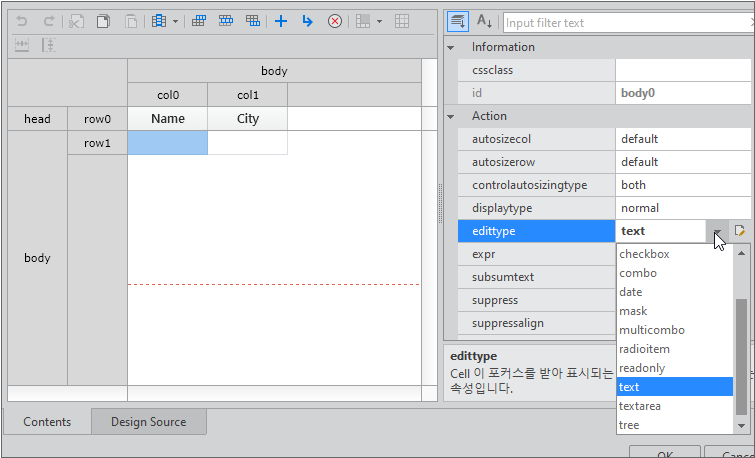Click the dropdown list scrollbar thumb
755x458 pixels.
741,355
